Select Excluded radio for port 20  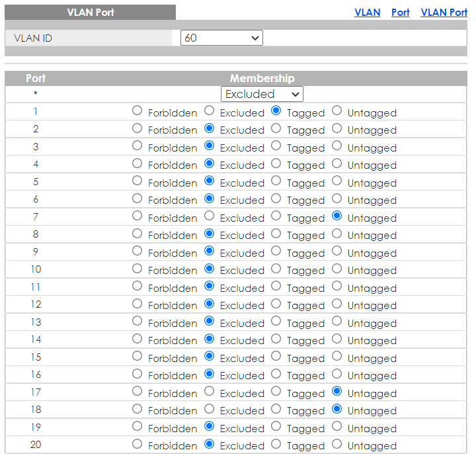click(x=209, y=444)
